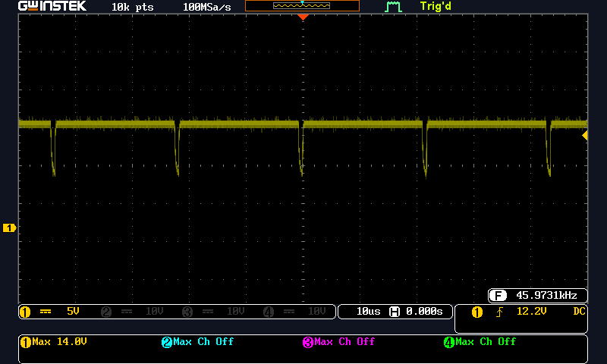Image resolution: width=607 pixels, height=364 pixels.
Task: Click the 0.000s horizontal delay value
Action: pos(424,312)
